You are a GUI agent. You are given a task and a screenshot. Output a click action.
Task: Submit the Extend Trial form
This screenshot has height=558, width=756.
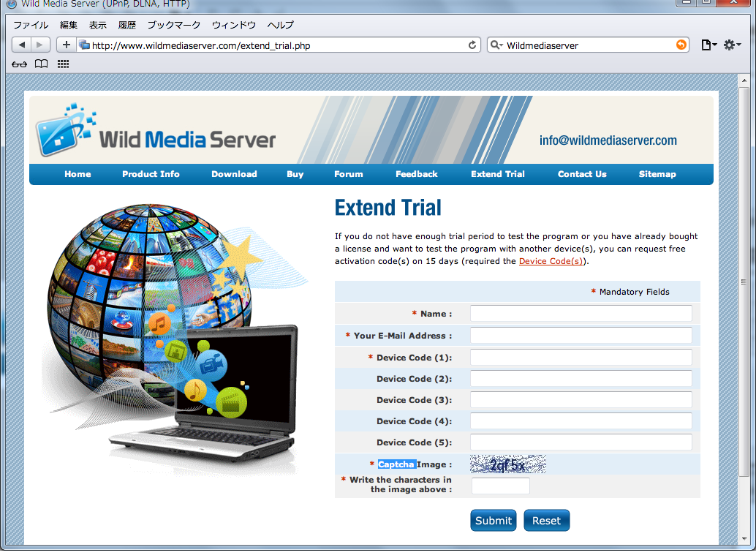(x=494, y=521)
